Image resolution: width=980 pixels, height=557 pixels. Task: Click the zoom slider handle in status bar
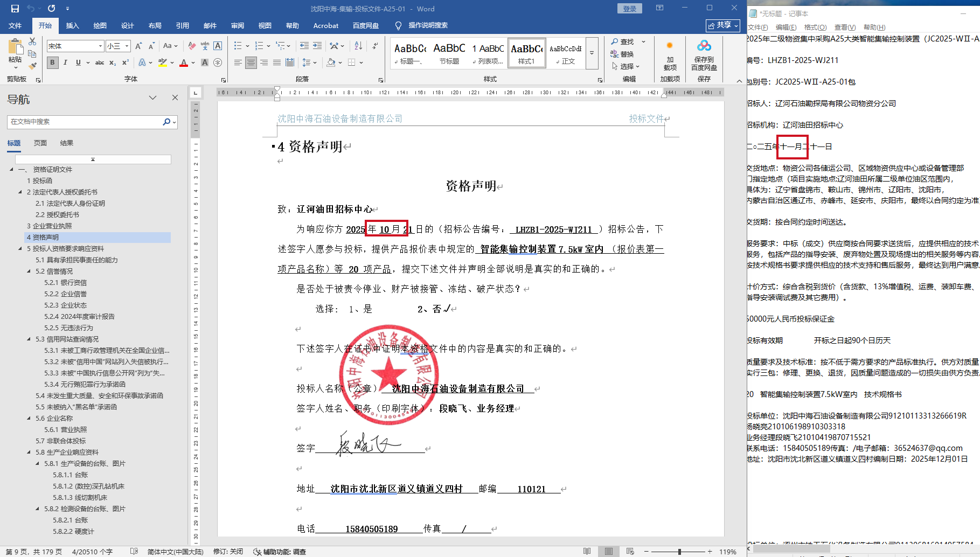[679, 552]
